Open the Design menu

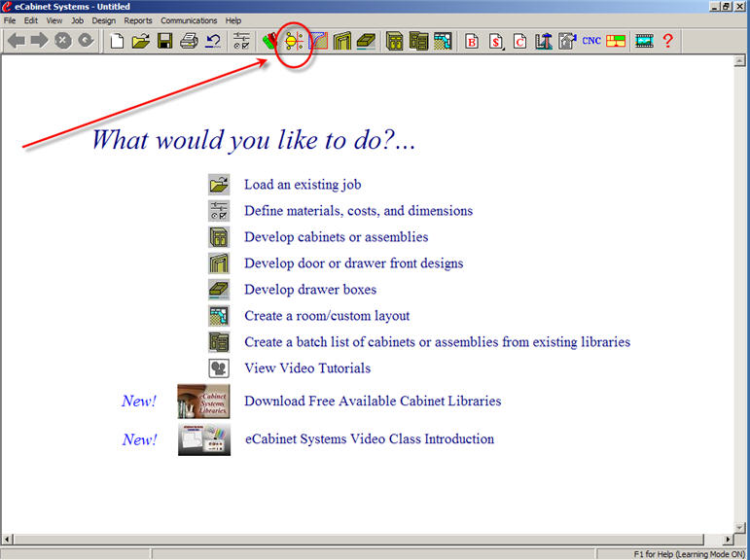click(104, 20)
